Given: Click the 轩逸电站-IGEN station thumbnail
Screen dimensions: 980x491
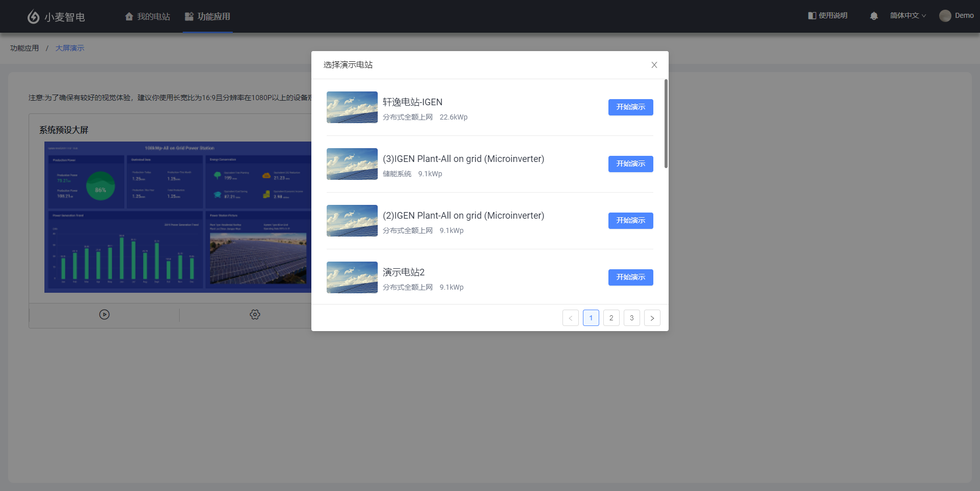Looking at the screenshot, I should pos(352,107).
